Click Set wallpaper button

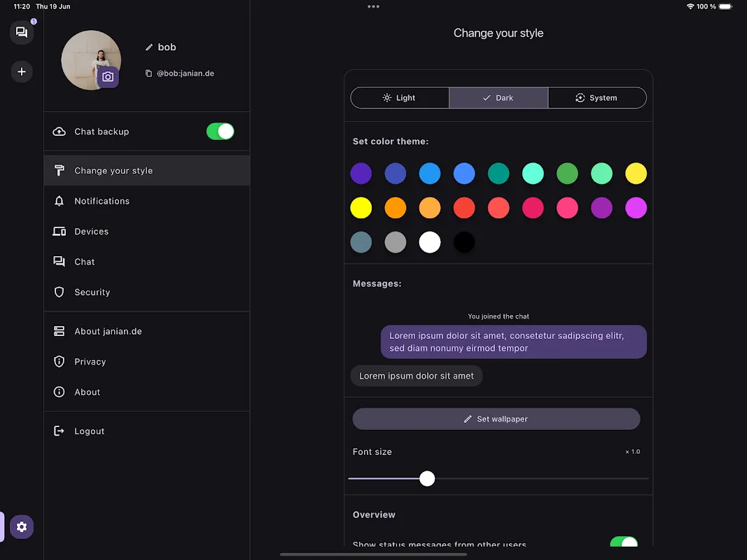[x=496, y=419]
